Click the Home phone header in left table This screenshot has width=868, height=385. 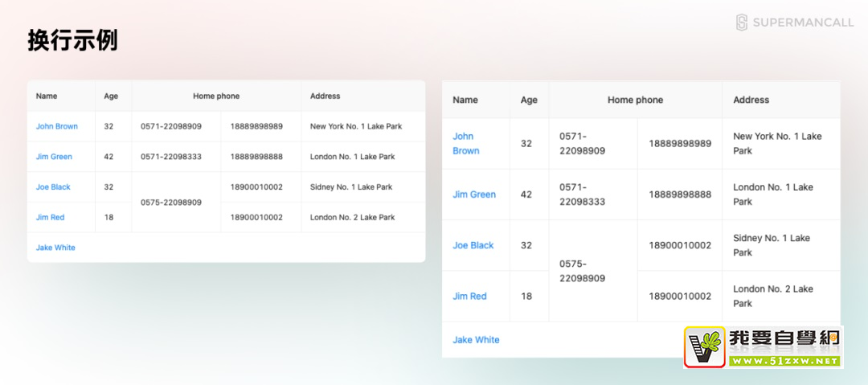[x=216, y=96]
